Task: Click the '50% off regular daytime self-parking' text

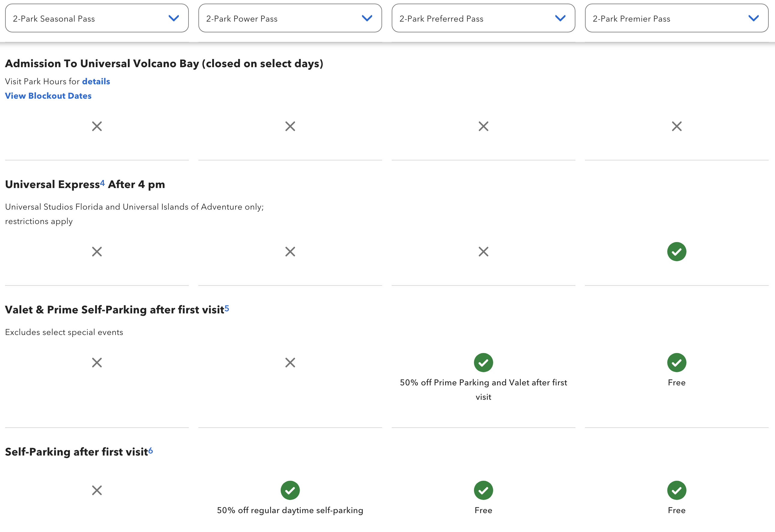Action: click(290, 510)
